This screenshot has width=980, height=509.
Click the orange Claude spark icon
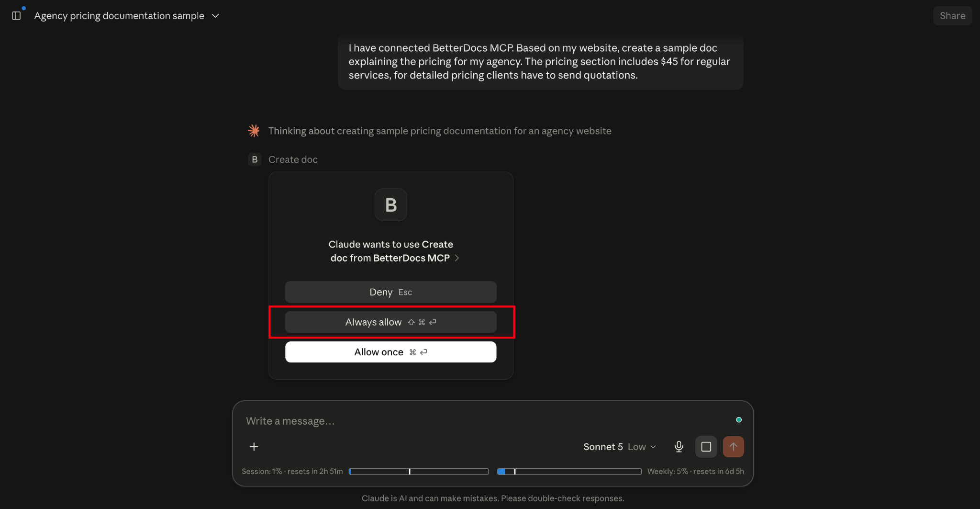(x=254, y=131)
